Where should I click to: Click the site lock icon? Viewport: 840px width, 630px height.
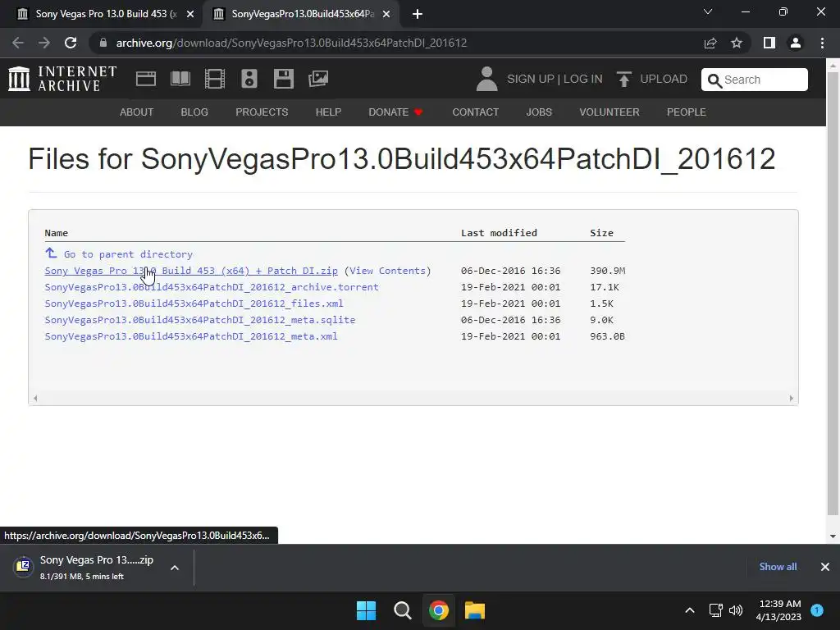coord(103,43)
